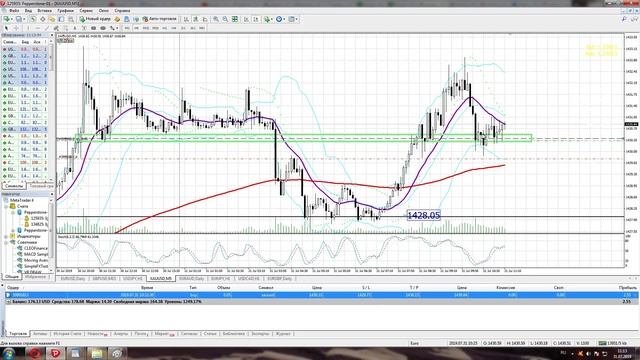
Task: Select the trendline drawing tool
Action: (x=47, y=28)
